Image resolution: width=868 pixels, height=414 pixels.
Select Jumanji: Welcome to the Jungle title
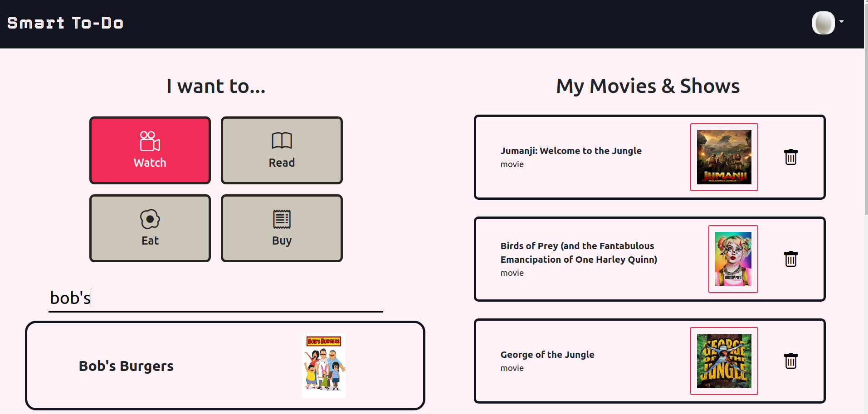[571, 151]
